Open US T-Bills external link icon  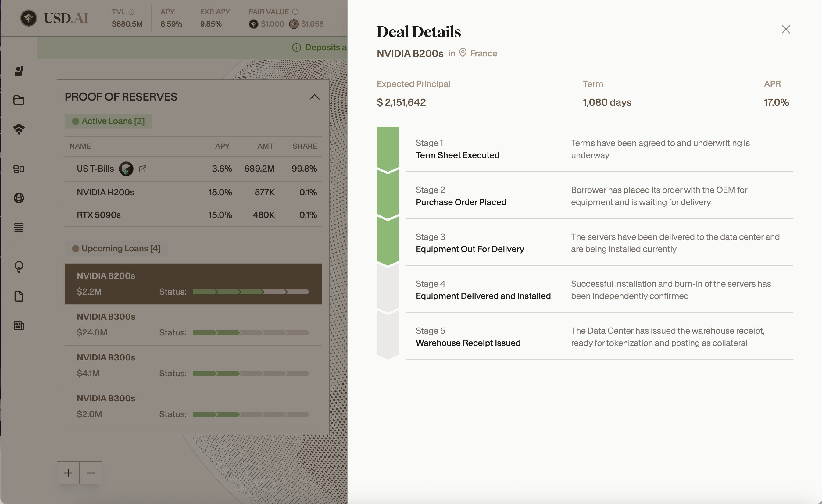point(142,169)
